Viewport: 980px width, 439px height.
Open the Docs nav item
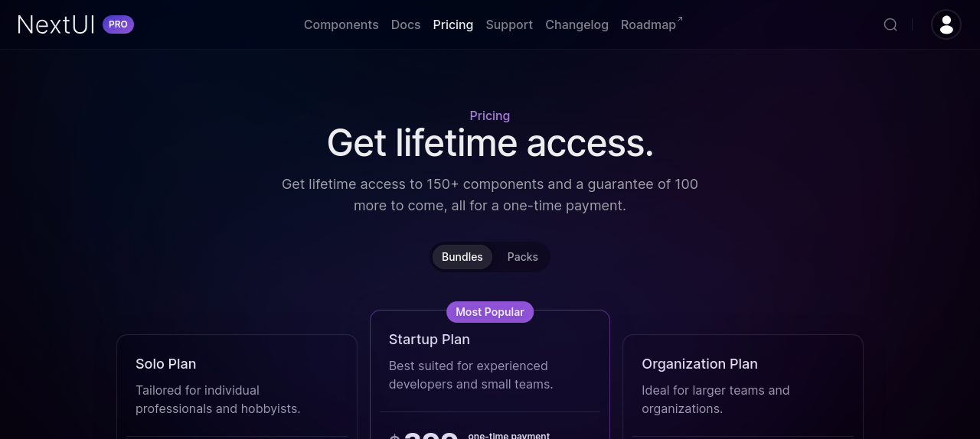click(x=406, y=24)
